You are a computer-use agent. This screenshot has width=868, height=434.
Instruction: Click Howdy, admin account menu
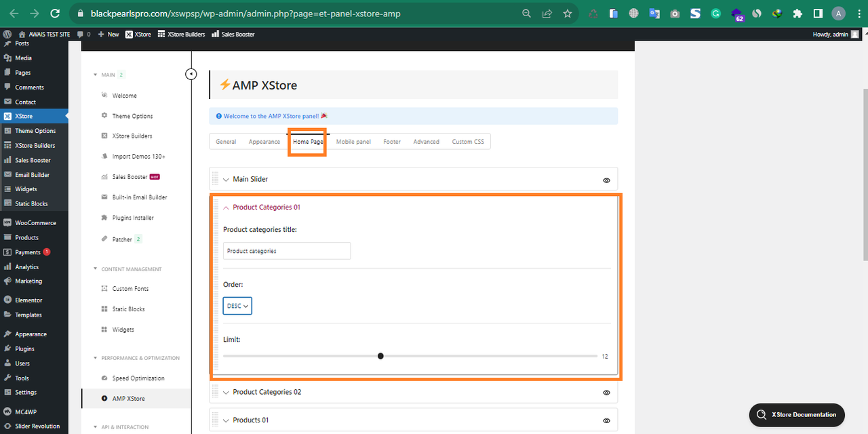point(837,34)
